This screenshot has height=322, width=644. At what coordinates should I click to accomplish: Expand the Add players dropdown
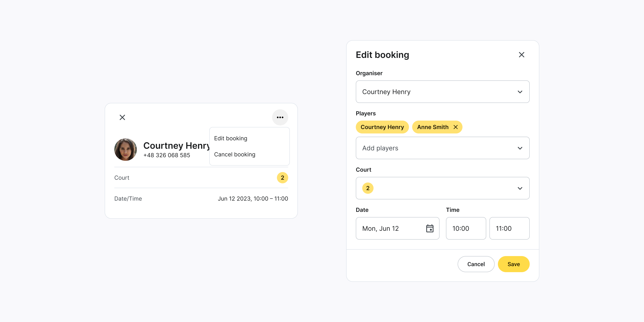click(x=442, y=148)
